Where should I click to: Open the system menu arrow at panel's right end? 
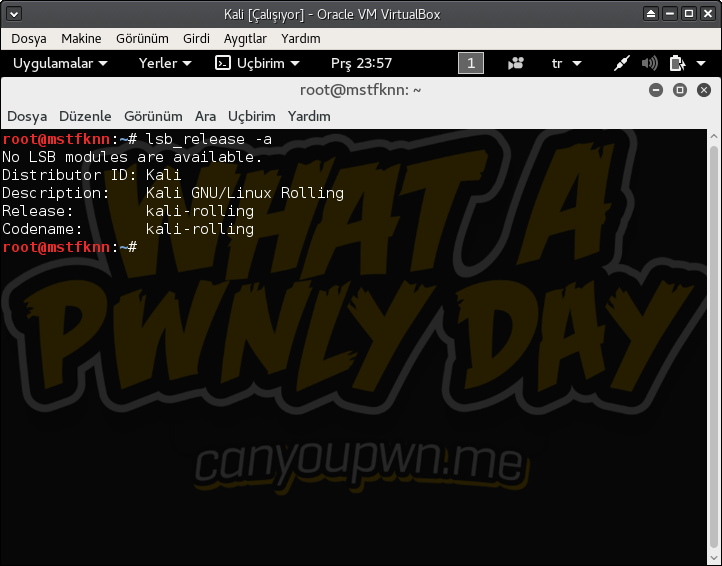coord(702,63)
